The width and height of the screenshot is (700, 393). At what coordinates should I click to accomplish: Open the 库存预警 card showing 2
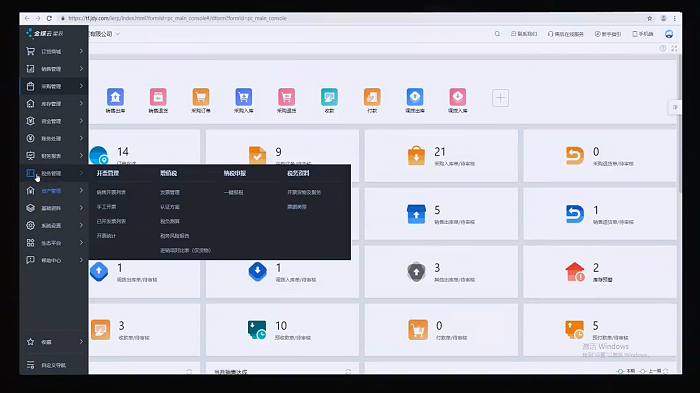tap(600, 272)
